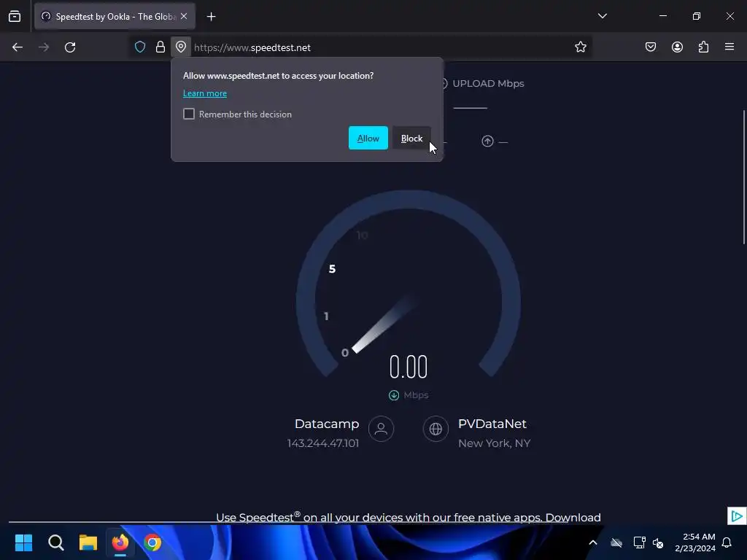
Task: Click the IP address 143.244.47.101
Action: (323, 443)
